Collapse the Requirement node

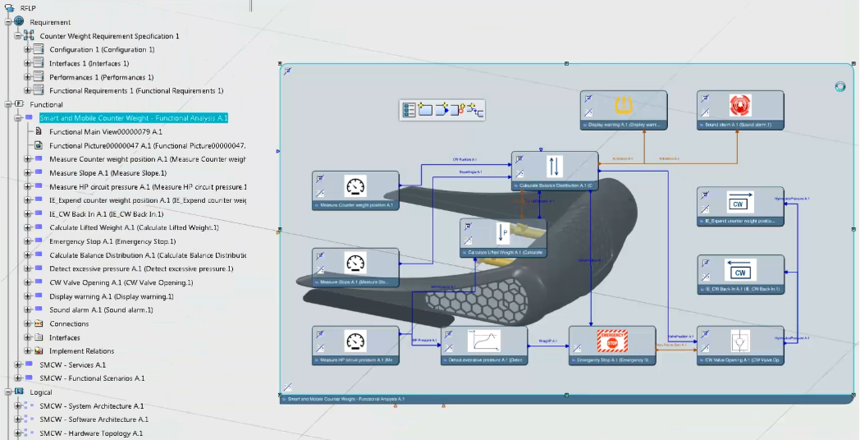click(8, 22)
